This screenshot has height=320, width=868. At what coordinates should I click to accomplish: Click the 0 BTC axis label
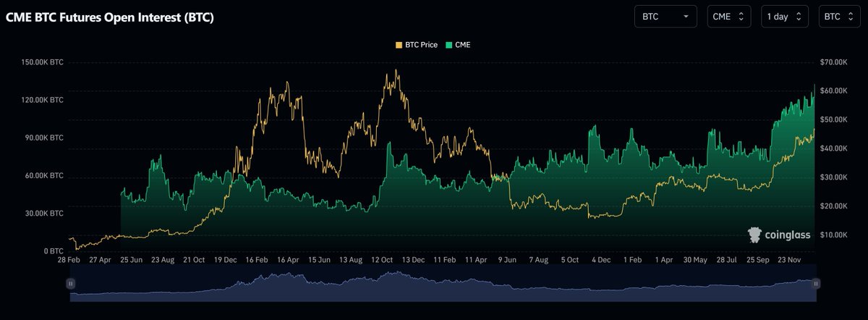tap(53, 250)
